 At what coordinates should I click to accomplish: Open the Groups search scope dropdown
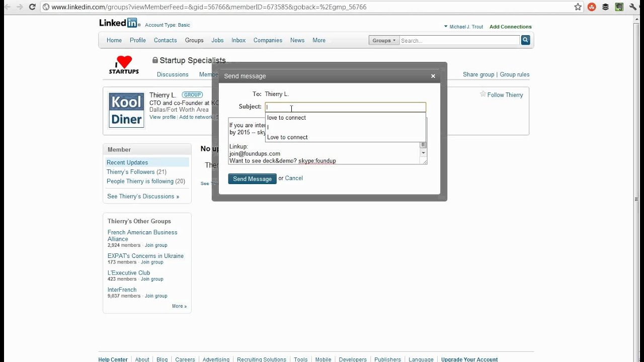(383, 40)
